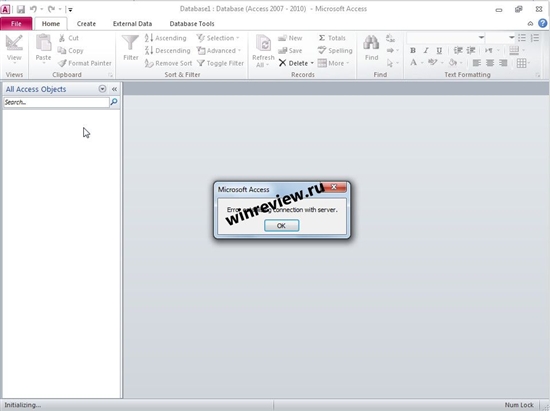Toggle Italic text formatting
The height and width of the screenshot is (411, 550).
(426, 50)
